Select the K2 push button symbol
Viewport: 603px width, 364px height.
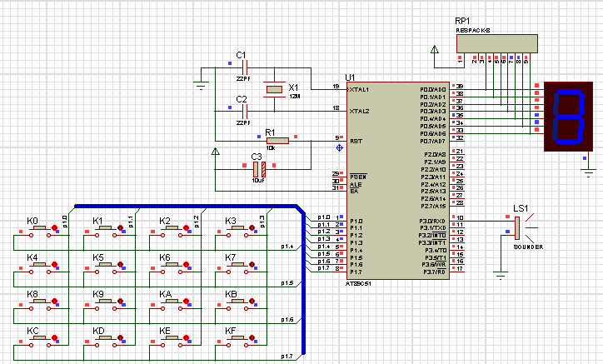click(x=172, y=232)
